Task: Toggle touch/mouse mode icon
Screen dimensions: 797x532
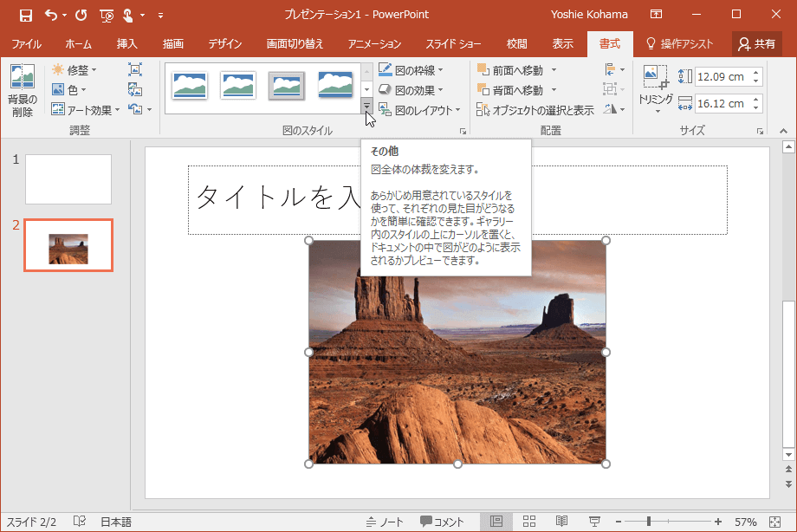Action: coord(128,16)
